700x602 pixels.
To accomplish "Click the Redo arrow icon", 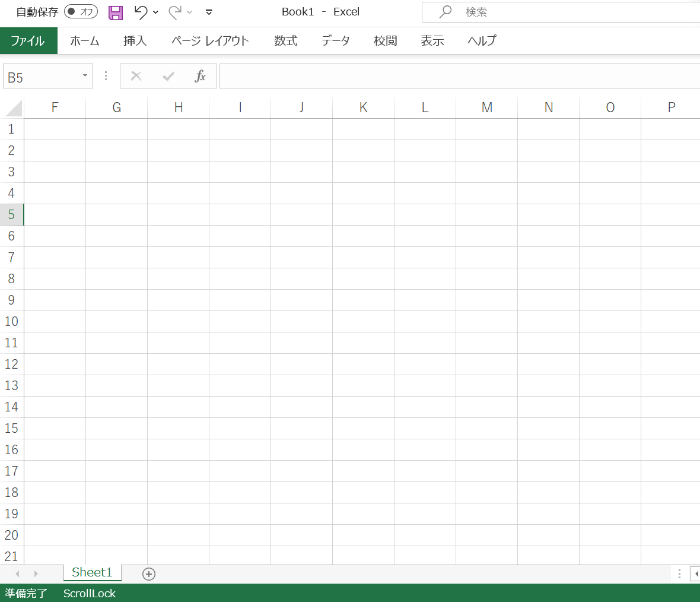I will point(175,12).
